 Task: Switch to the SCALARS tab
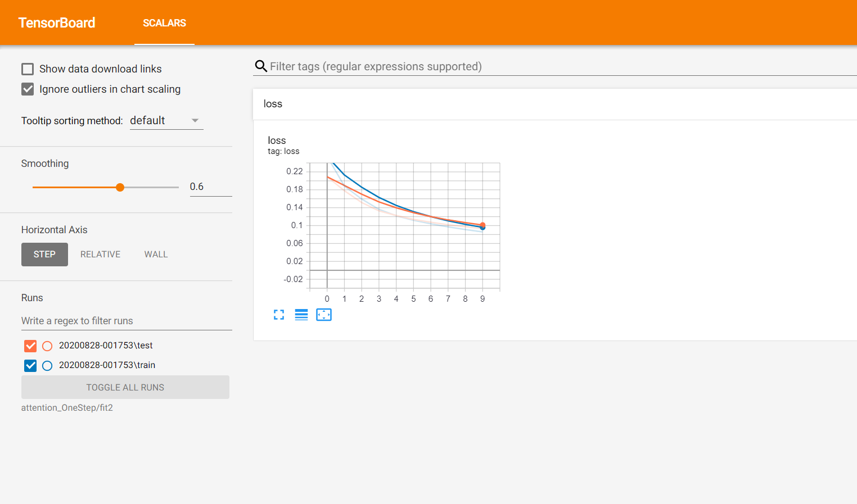pyautogui.click(x=164, y=23)
